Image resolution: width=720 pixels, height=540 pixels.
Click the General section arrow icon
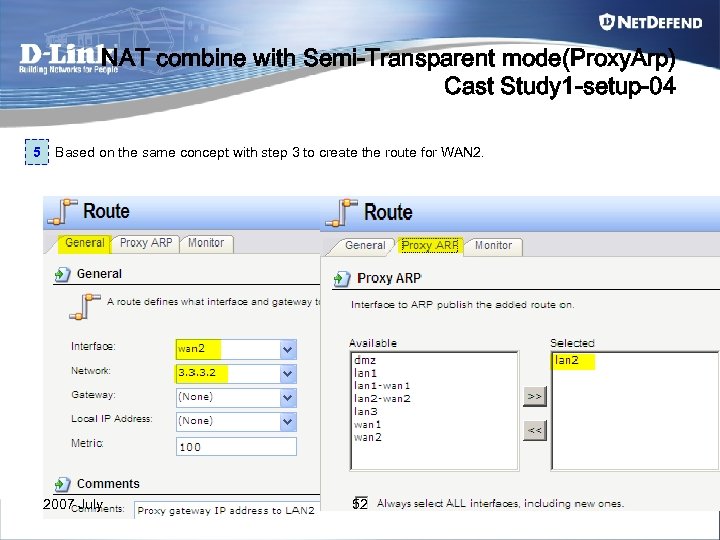pos(62,274)
